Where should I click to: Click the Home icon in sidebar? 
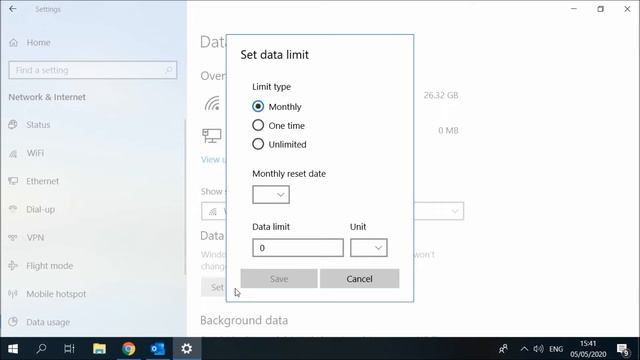[x=13, y=42]
